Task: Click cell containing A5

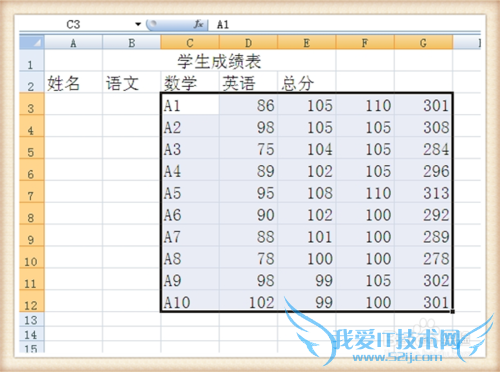Action: 190,192
